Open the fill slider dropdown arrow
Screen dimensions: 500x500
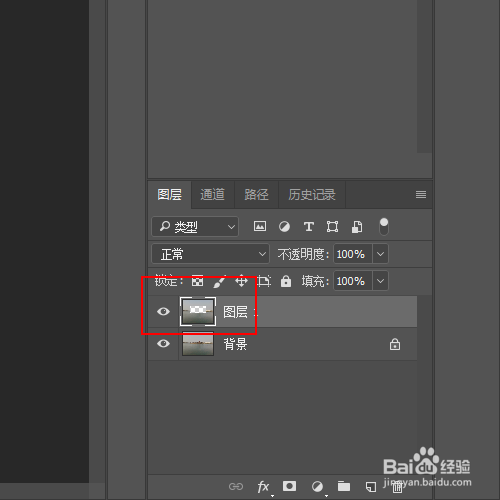(380, 281)
